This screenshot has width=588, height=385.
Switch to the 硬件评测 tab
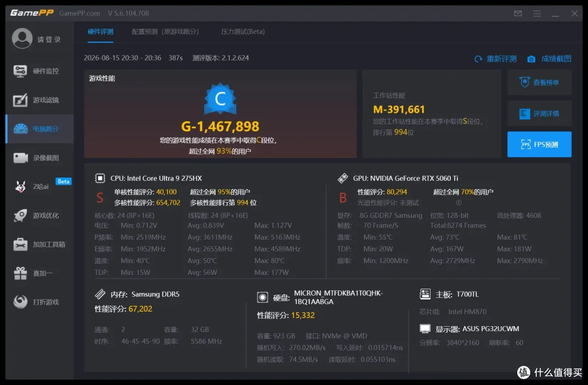(x=101, y=32)
